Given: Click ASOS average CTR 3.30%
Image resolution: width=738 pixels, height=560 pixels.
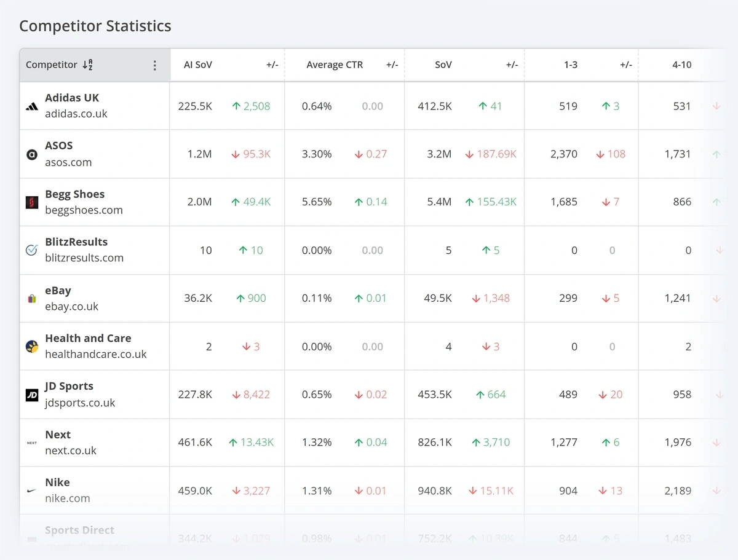Looking at the screenshot, I should click(x=317, y=154).
